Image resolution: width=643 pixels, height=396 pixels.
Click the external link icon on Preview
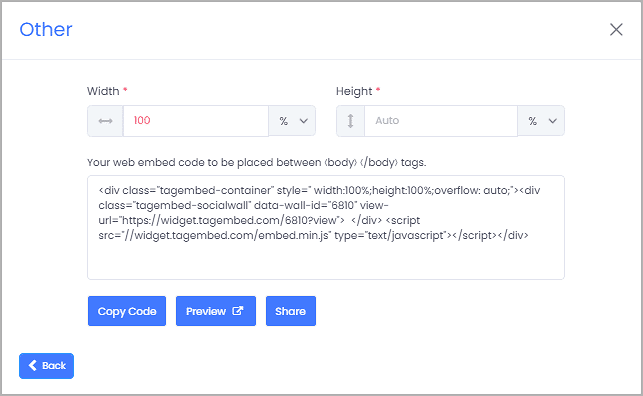238,311
